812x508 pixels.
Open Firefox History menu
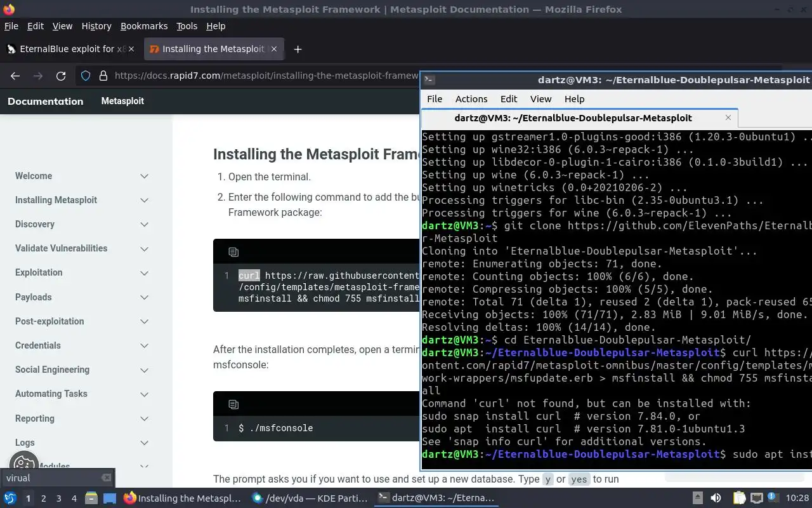click(96, 26)
